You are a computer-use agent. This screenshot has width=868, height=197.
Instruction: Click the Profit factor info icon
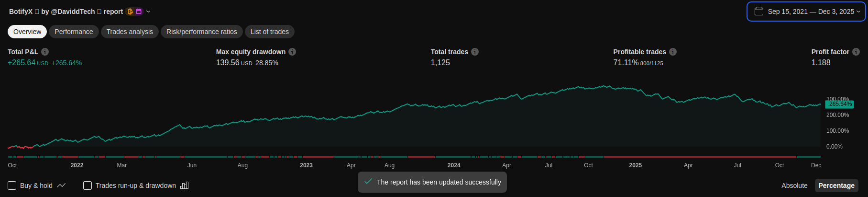click(856, 52)
